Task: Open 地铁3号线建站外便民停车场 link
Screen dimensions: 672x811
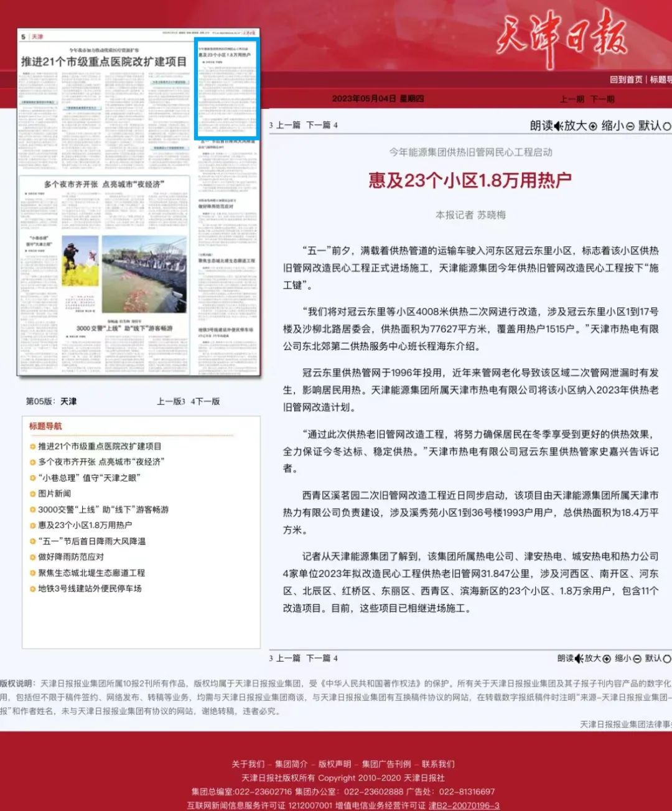Action: 90,588
